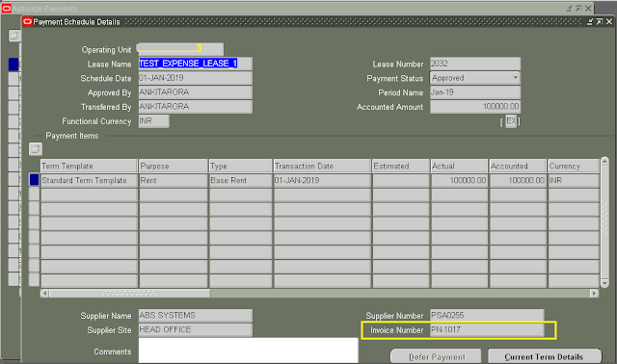Click the Oracle icon of Payment Schedule Details
The width and height of the screenshot is (617, 364).
[x=27, y=21]
